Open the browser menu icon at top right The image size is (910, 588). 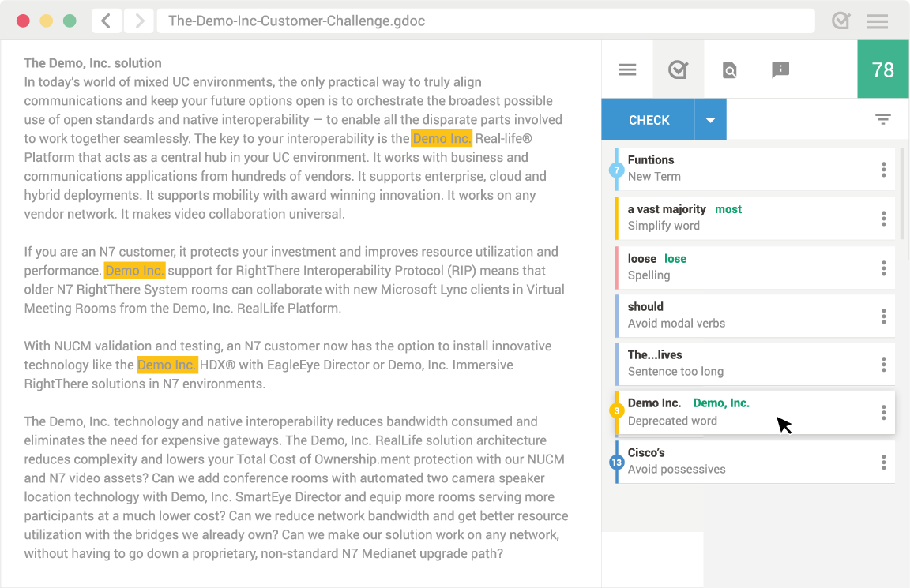(877, 21)
